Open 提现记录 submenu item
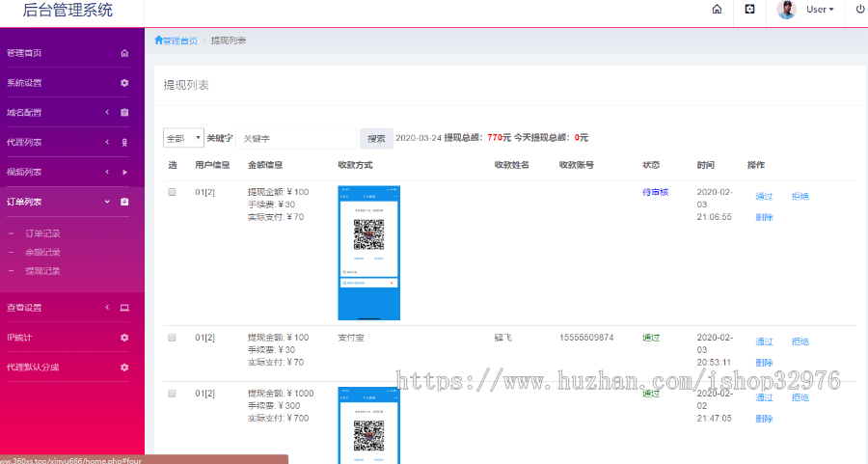868x464 pixels. pos(42,271)
